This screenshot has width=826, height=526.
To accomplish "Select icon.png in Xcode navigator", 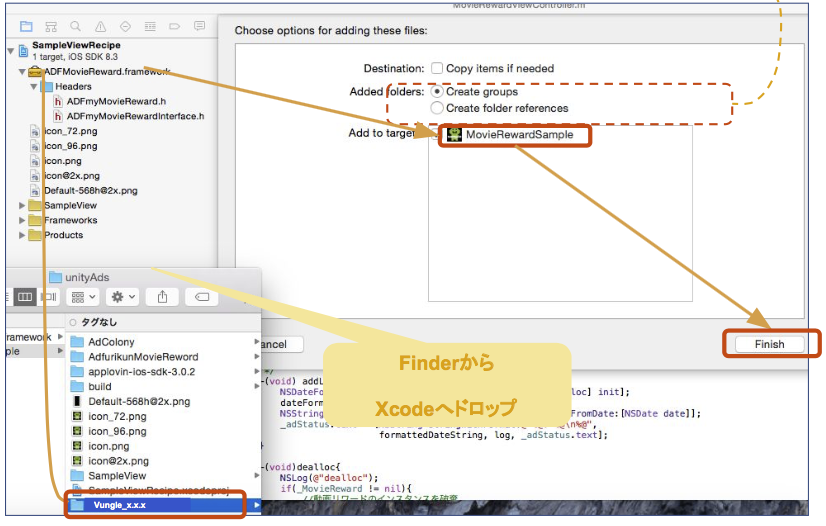I will click(x=63, y=161).
